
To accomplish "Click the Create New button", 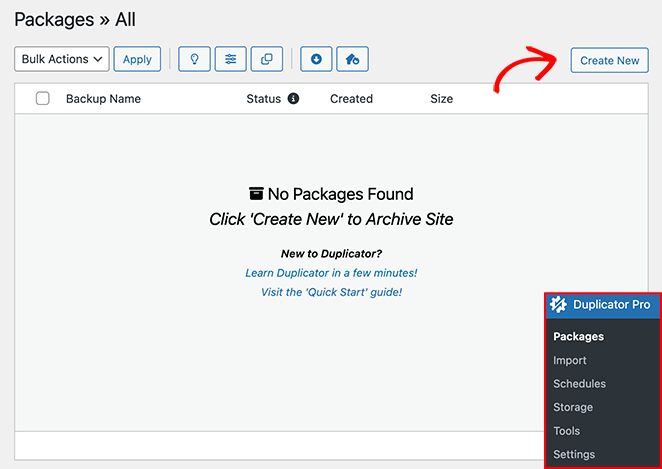I will tap(609, 60).
